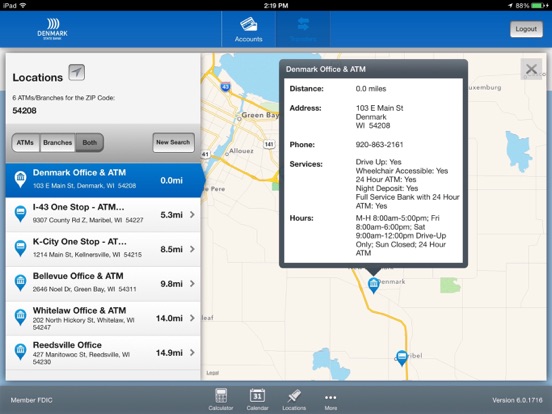Open the More options menu
Viewport: 552px width, 414px height.
pyautogui.click(x=331, y=401)
